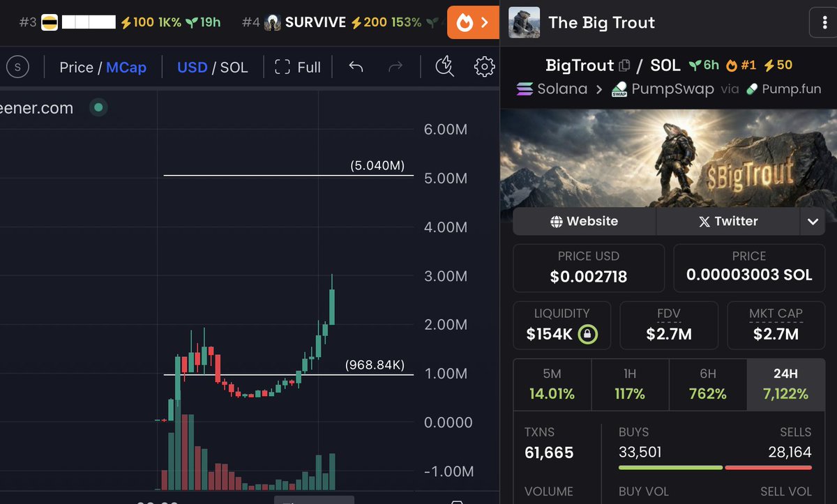Viewport: 837px width, 504px height.
Task: Toggle fullscreen chart with Full button
Action: coord(298,67)
